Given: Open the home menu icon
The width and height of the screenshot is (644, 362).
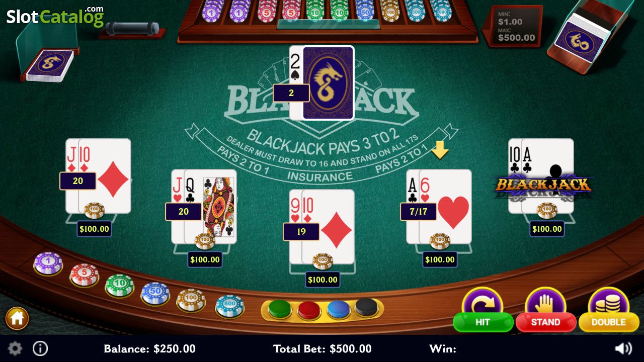Looking at the screenshot, I should [x=17, y=318].
